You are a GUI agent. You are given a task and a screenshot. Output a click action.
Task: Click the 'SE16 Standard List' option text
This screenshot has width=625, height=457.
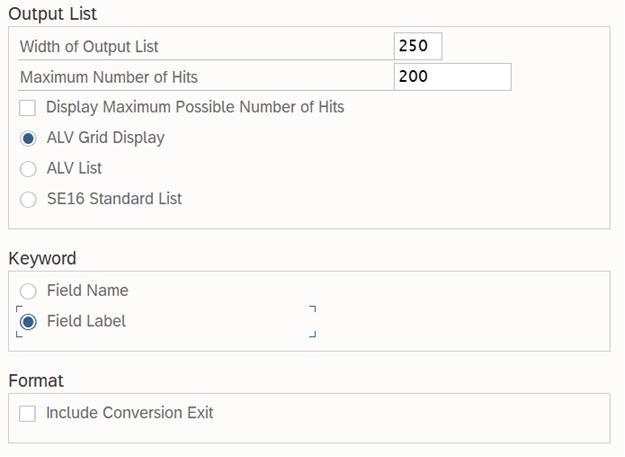point(114,198)
